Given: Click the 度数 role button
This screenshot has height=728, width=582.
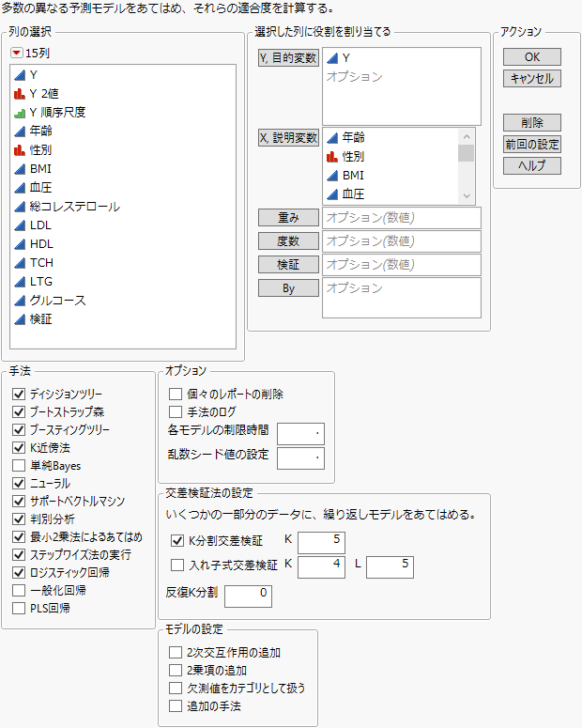Looking at the screenshot, I should pos(288,241).
